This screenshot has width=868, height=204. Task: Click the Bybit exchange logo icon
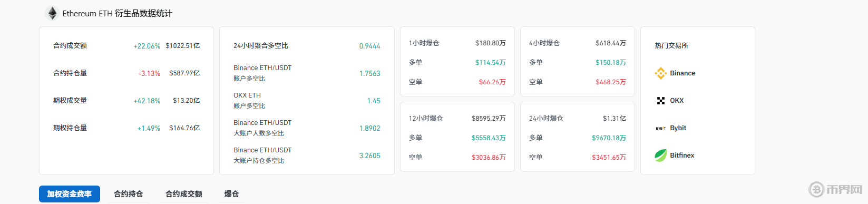(x=660, y=128)
